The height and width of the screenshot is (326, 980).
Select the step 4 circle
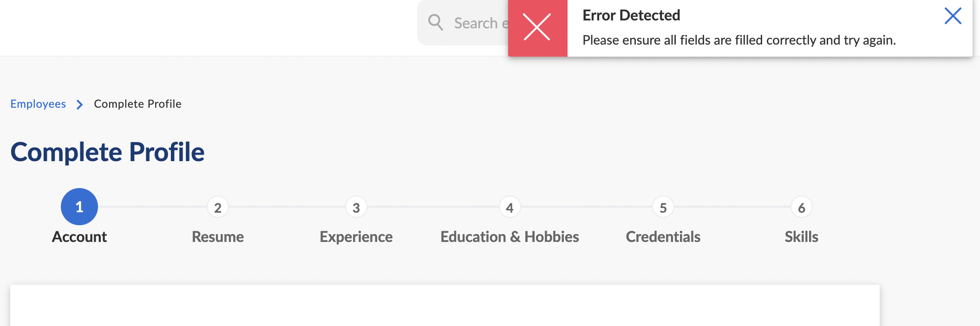coord(510,208)
